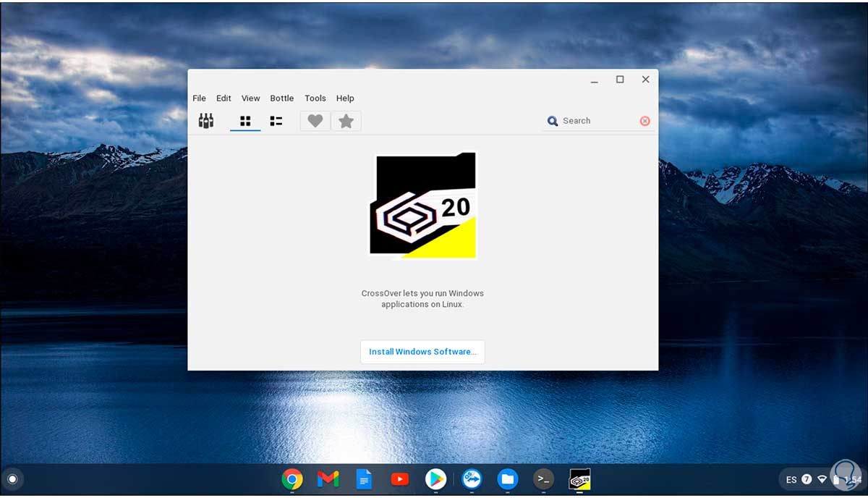Image resolution: width=868 pixels, height=498 pixels.
Task: Click the ES keyboard language indicator
Action: point(791,480)
